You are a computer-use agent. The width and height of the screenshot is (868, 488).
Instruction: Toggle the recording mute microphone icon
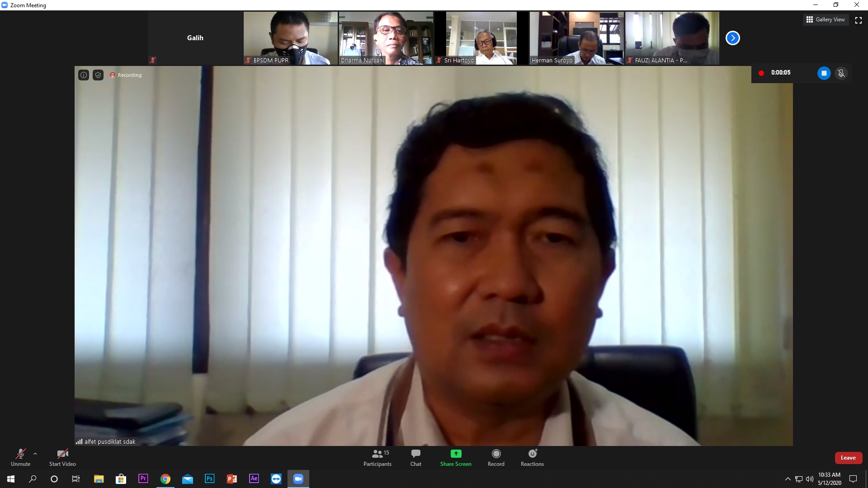(x=841, y=73)
